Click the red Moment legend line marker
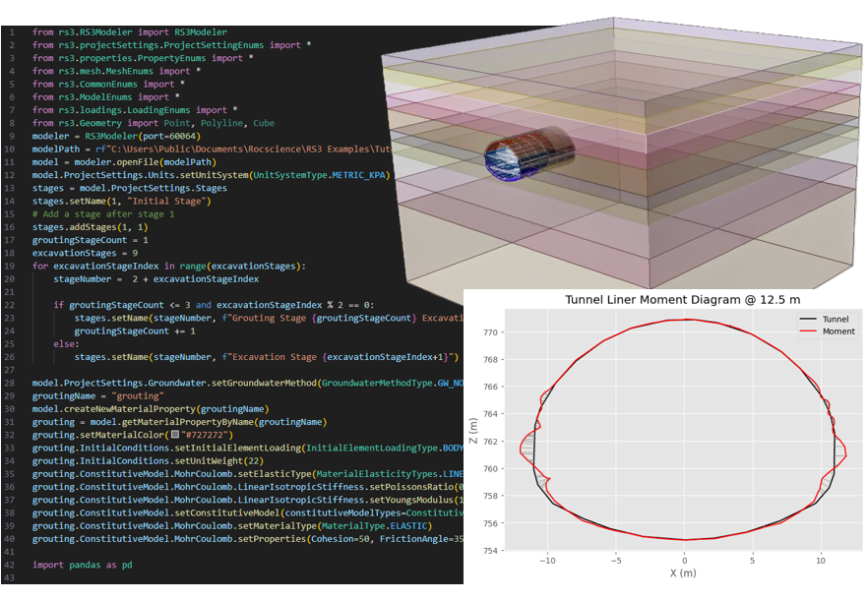This screenshot has width=868, height=600. (807, 331)
